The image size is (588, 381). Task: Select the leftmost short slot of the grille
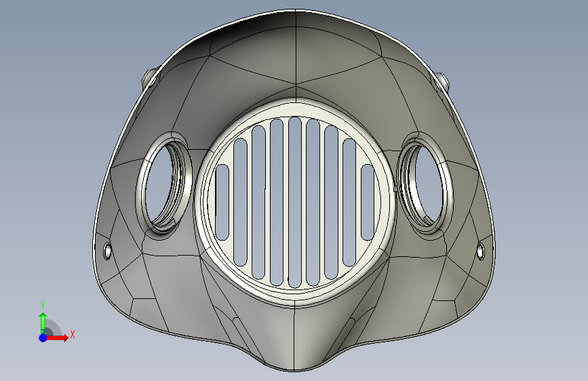(222, 202)
